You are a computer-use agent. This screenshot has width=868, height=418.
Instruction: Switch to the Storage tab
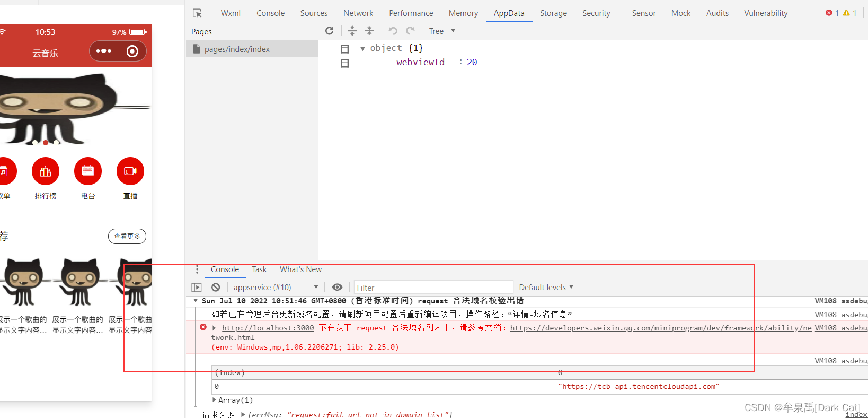pyautogui.click(x=553, y=13)
